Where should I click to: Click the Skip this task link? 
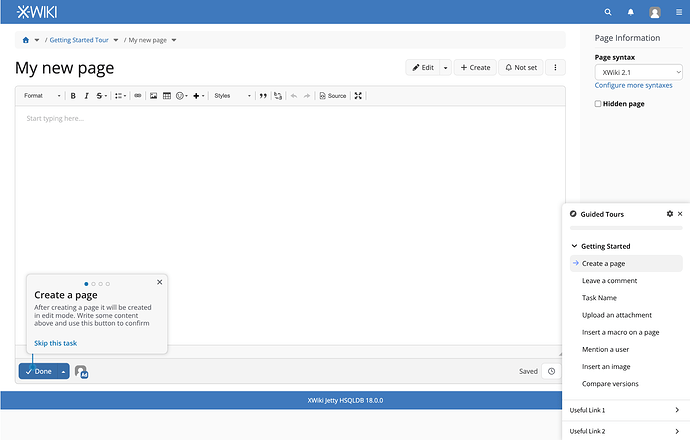click(x=55, y=343)
